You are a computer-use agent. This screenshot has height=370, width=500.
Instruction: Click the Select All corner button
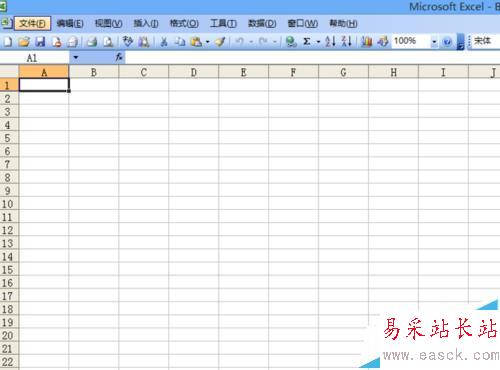point(9,72)
